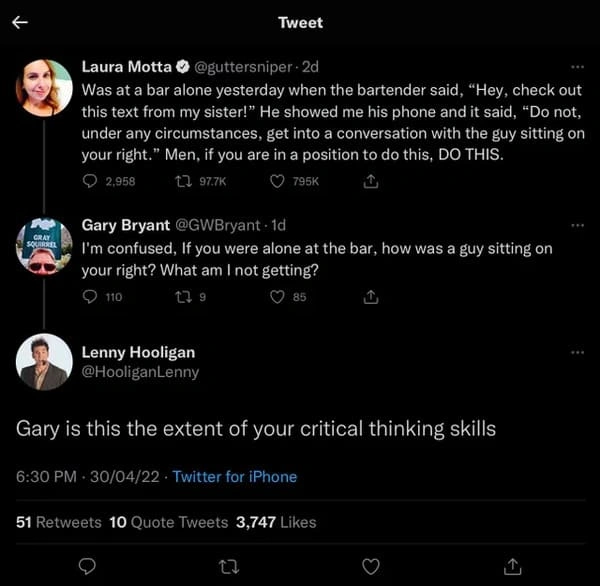Like Gary Bryant's reply
This screenshot has height=586, width=600.
(278, 296)
